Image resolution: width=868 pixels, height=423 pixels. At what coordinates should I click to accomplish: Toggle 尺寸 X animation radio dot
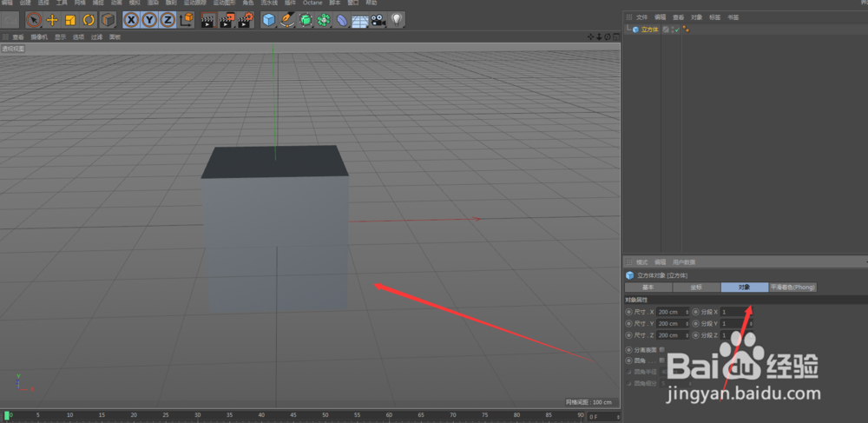tap(628, 312)
